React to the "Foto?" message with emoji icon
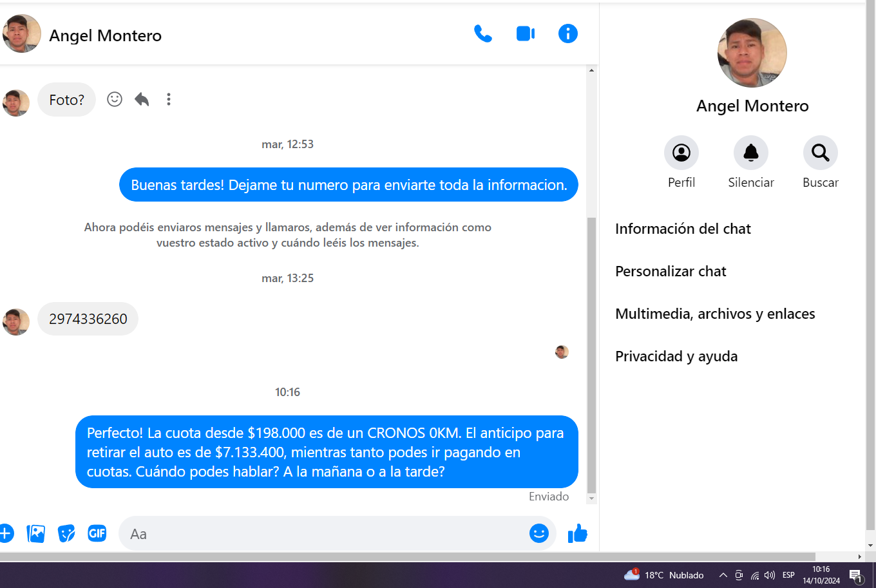The width and height of the screenshot is (876, 588). (x=115, y=99)
